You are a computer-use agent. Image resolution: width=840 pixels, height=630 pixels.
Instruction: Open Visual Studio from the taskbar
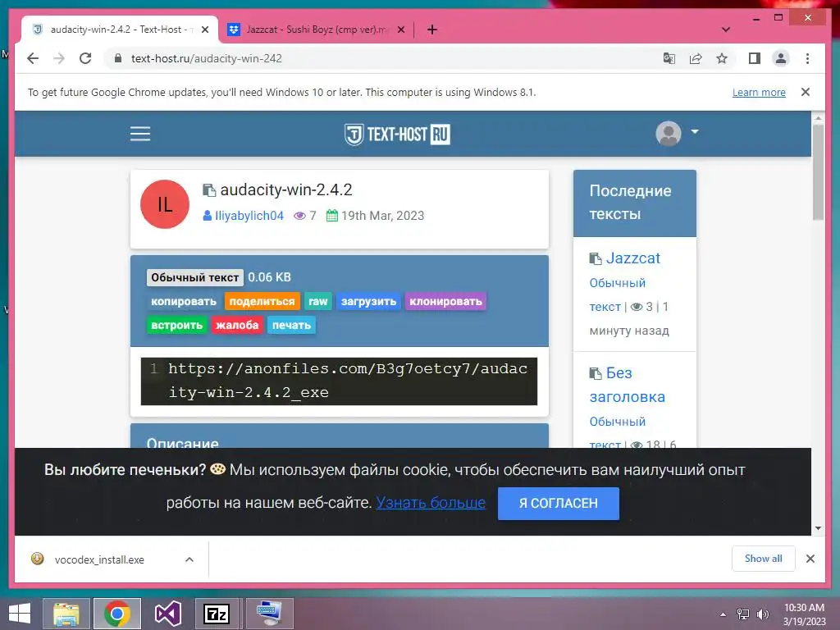point(167,614)
